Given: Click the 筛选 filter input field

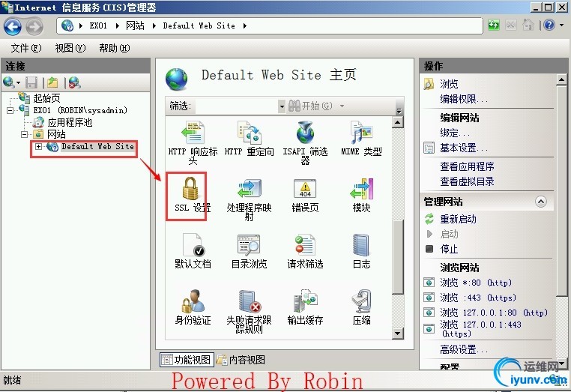Looking at the screenshot, I should coord(237,106).
